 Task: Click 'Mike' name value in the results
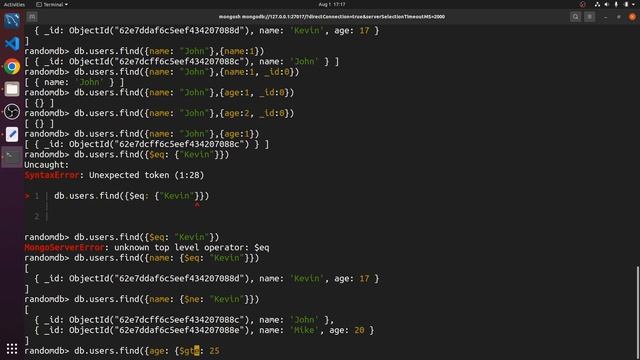click(304, 330)
